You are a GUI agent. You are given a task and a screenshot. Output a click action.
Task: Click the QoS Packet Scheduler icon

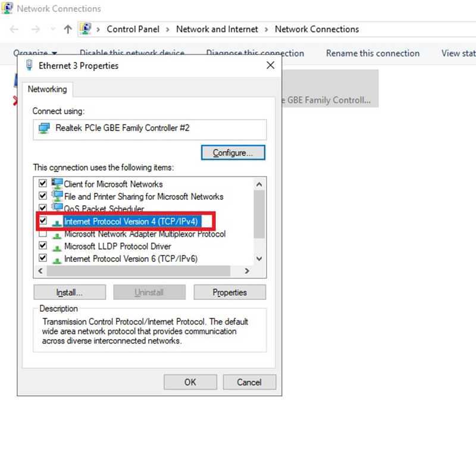point(57,208)
